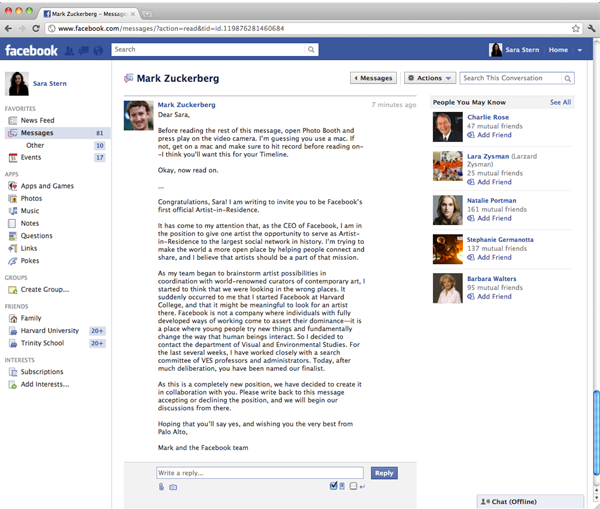This screenshot has width=600, height=509.
Task: Open Charlie Rose's photo thumbnail
Action: [448, 127]
